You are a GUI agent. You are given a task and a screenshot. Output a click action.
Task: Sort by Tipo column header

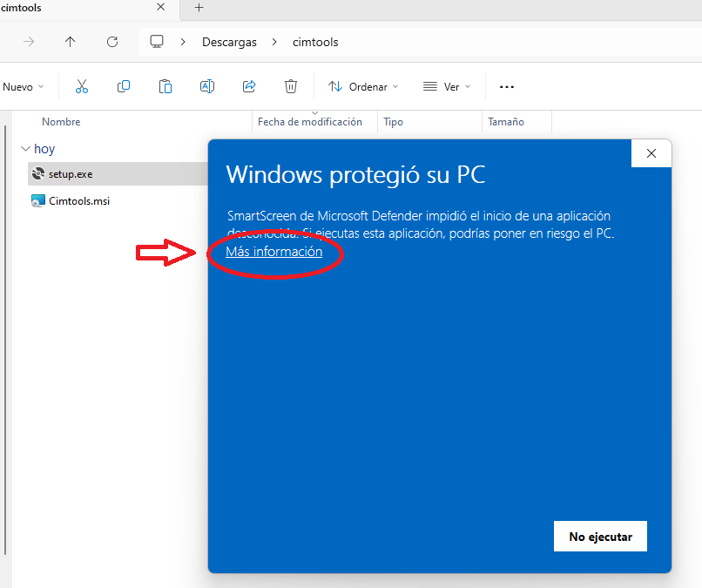click(393, 122)
